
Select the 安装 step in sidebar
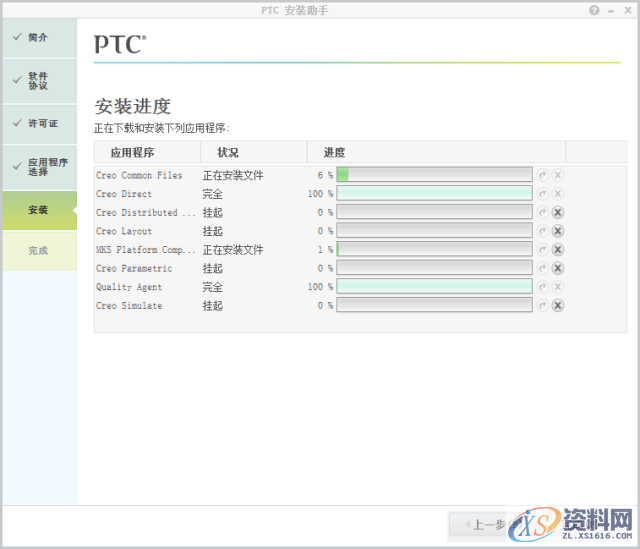pos(40,210)
